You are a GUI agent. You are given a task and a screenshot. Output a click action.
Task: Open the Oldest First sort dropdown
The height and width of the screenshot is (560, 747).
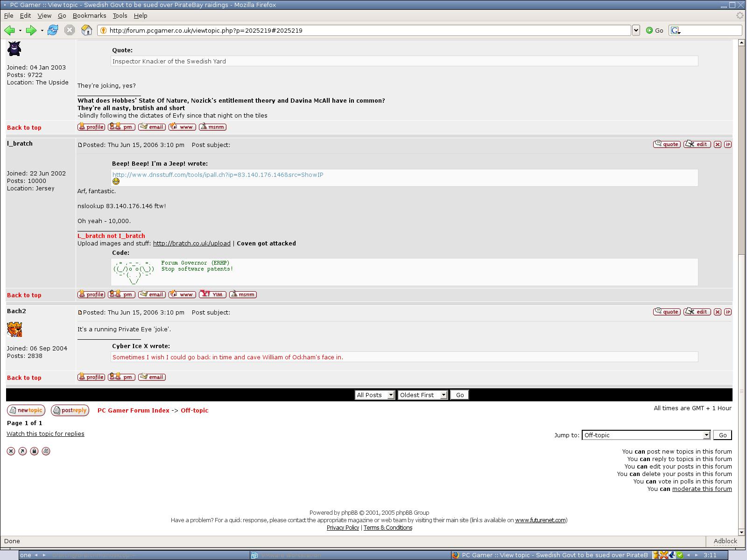coord(423,395)
